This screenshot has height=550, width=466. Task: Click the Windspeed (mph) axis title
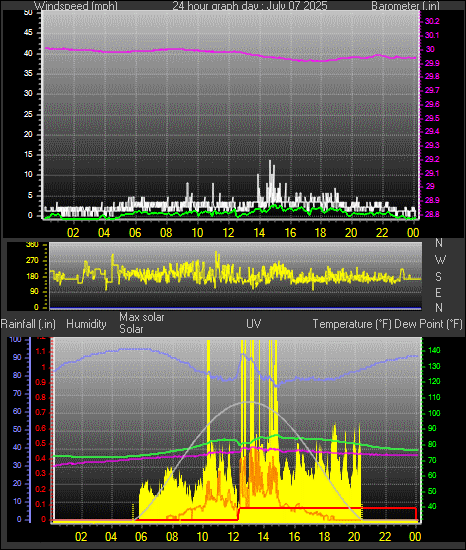76,6
